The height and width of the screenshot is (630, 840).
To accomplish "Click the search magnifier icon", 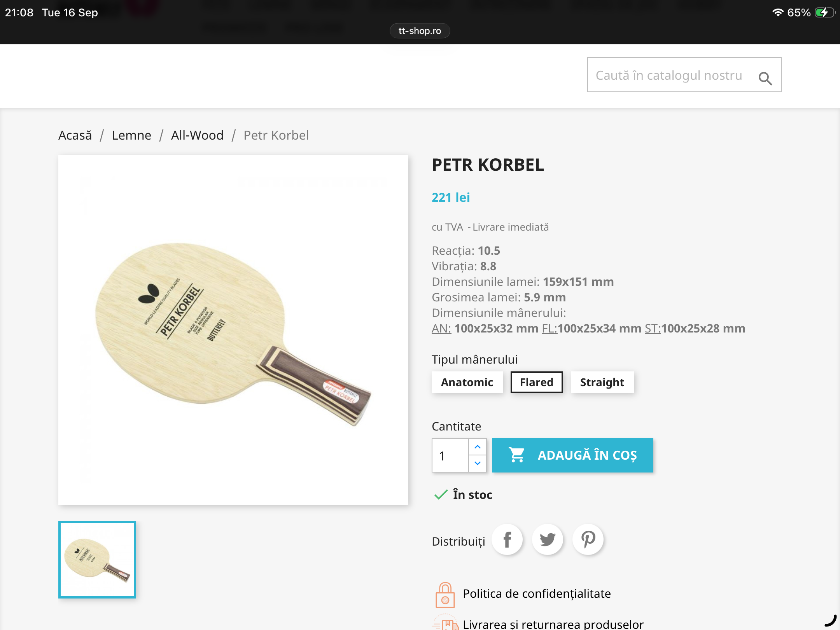I will click(x=765, y=78).
